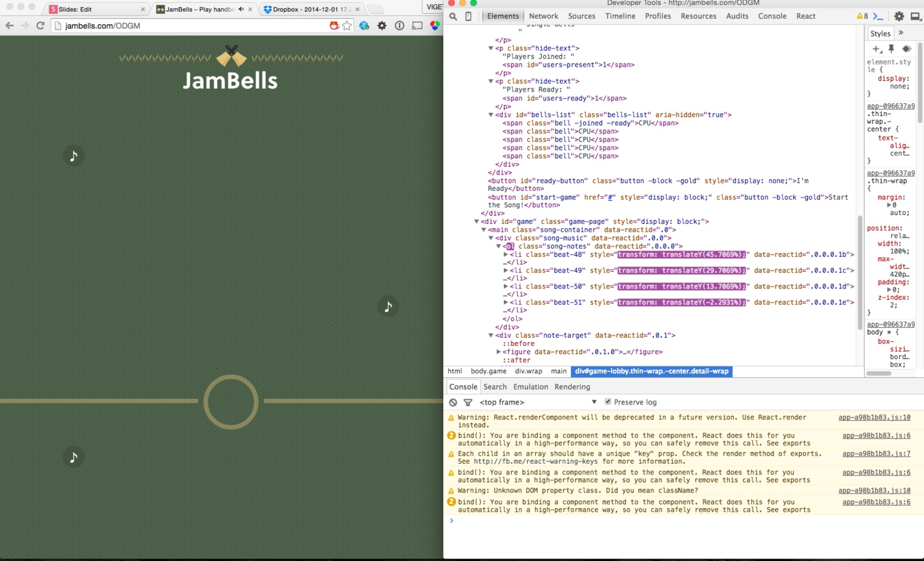Show the DevTools console drawer icon
Screen dimensions: 924x561
(878, 16)
